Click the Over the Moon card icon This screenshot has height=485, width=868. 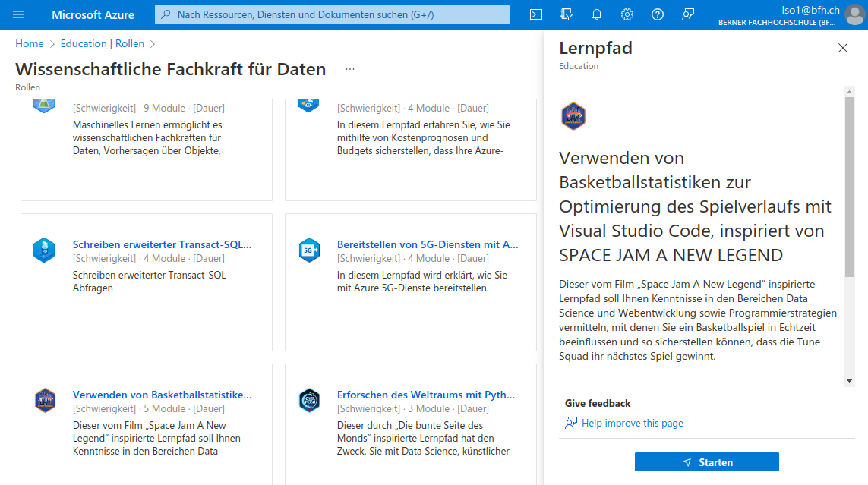click(x=309, y=401)
